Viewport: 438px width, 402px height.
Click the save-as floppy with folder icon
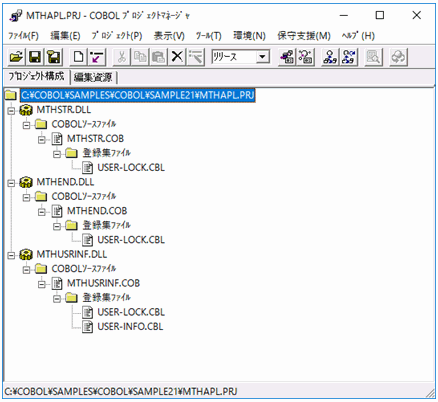point(54,57)
